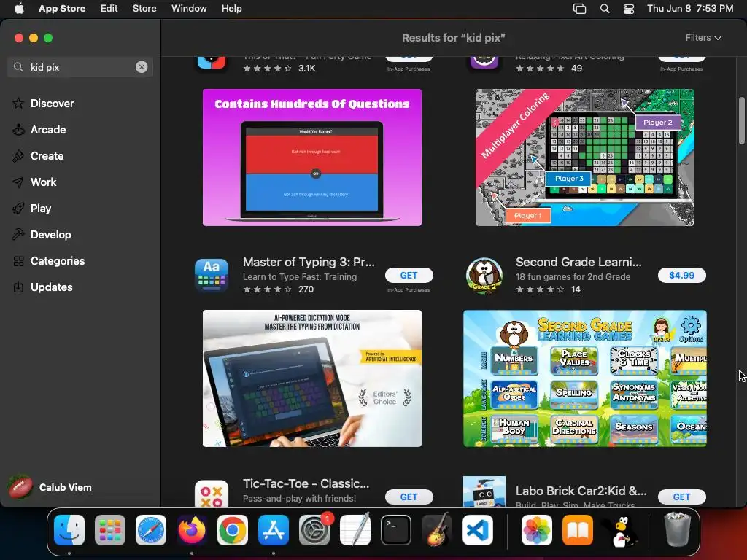Open Safari from the dock
Image resolution: width=747 pixels, height=560 pixels.
151,530
